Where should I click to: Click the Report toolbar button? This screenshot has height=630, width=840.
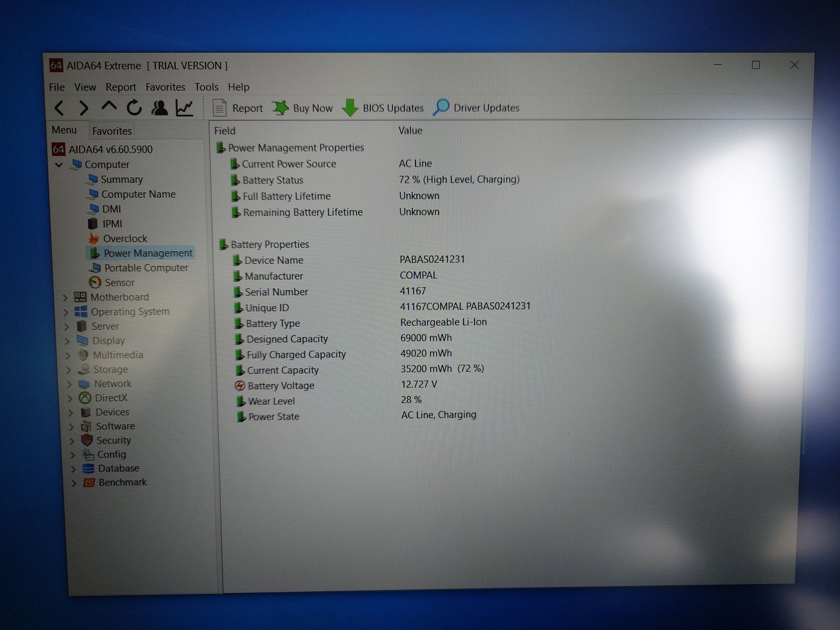click(238, 108)
